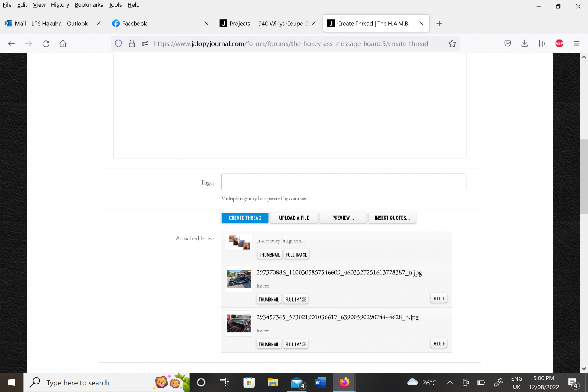Save the page to Pocket
This screenshot has width=588, height=392.
click(x=508, y=43)
